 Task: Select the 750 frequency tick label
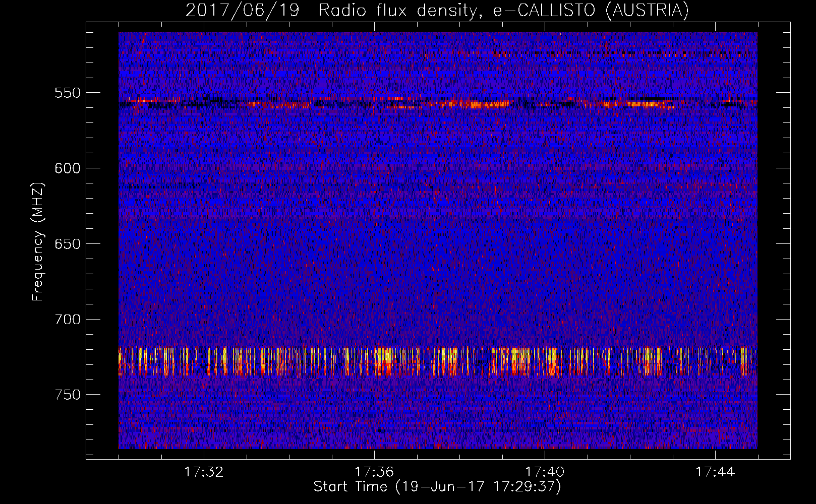pos(68,395)
